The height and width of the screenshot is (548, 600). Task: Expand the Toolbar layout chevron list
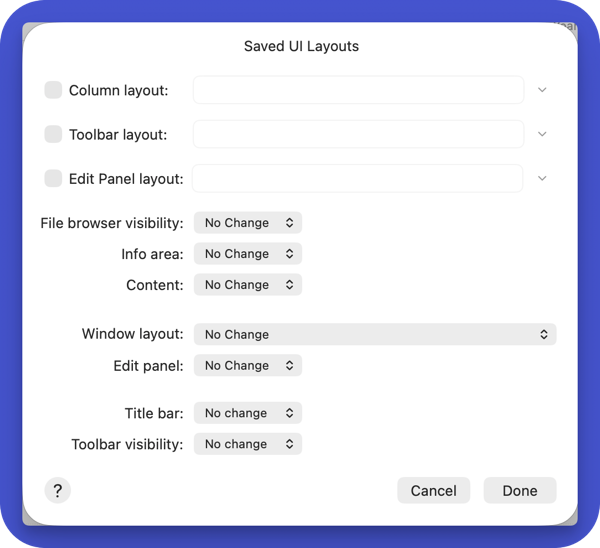coord(542,134)
